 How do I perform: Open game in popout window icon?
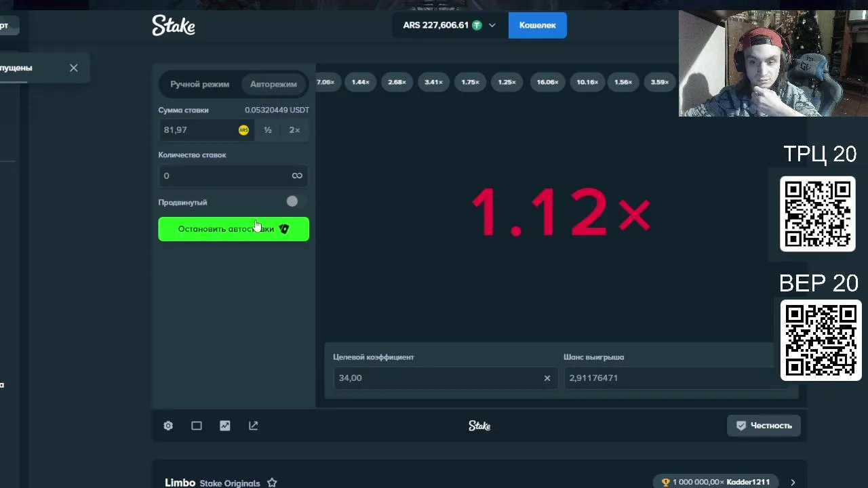coord(254,426)
